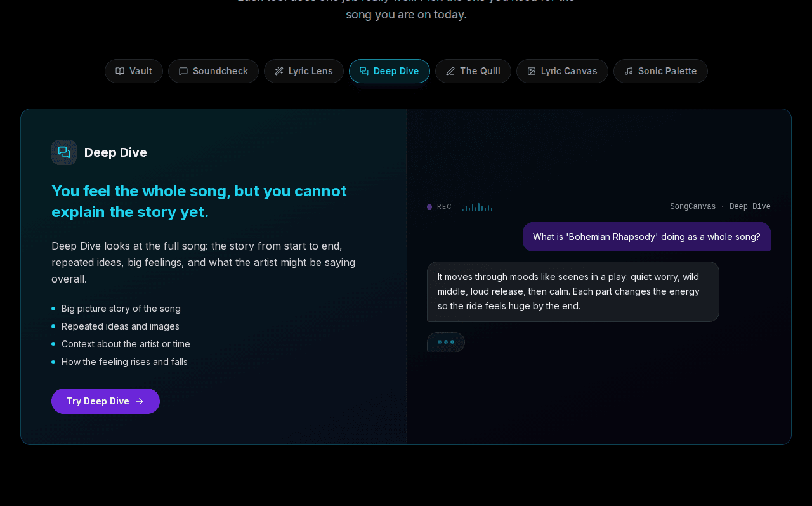Go to The Quill tab
The height and width of the screenshot is (506, 812).
click(473, 71)
